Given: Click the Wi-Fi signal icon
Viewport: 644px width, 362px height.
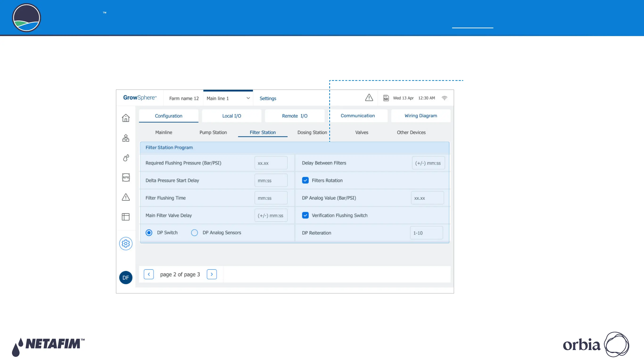Looking at the screenshot, I should pyautogui.click(x=445, y=98).
